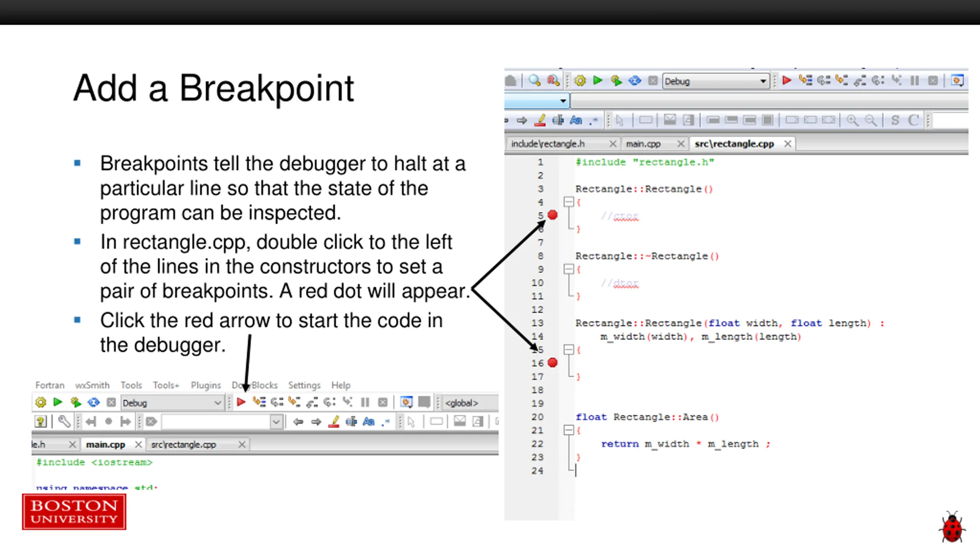The width and height of the screenshot is (980, 551).
Task: Open the Debug build target dropdown in the rectangle.cpp screenshot
Action: [716, 81]
